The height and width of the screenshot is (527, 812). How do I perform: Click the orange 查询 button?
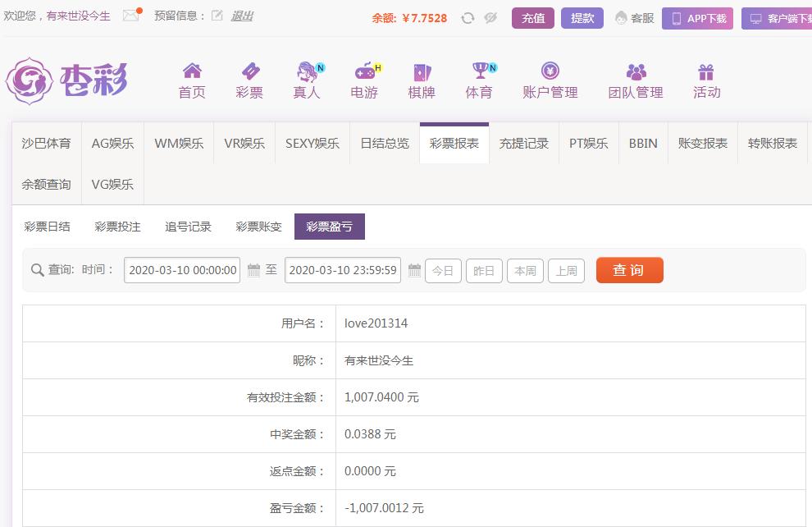[629, 270]
